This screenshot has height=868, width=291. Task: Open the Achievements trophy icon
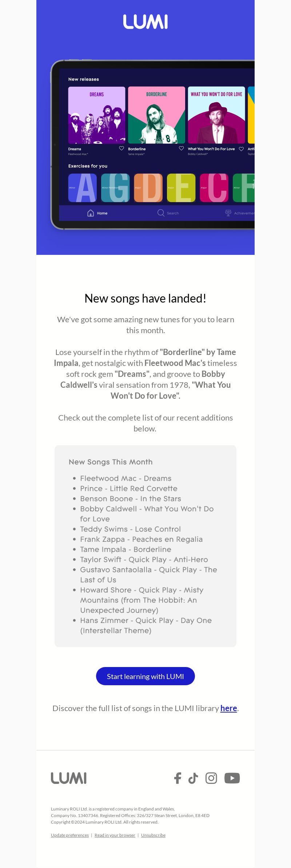[x=228, y=213]
